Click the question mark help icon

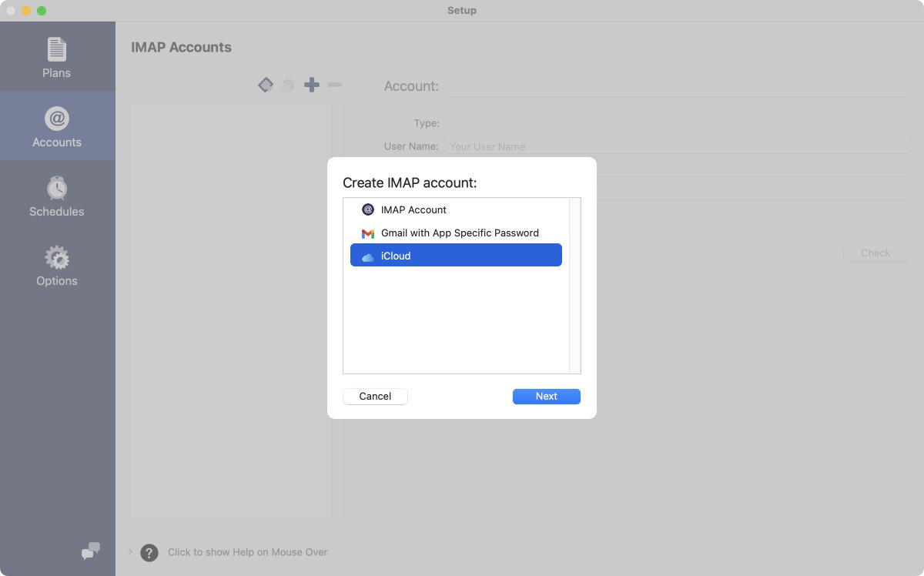(149, 552)
